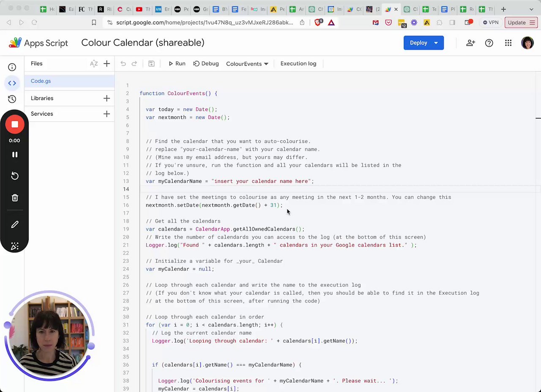This screenshot has height=392, width=541.
Task: Open the project Overview info icon
Action: [12, 67]
